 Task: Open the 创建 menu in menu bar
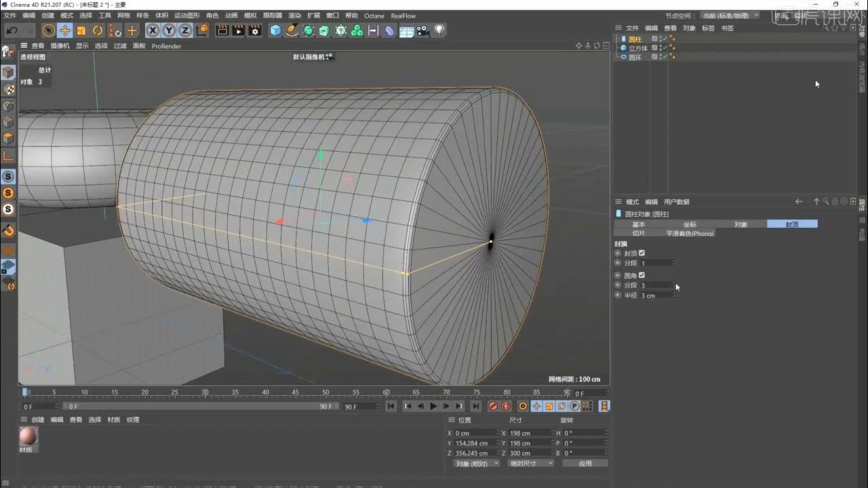(47, 16)
